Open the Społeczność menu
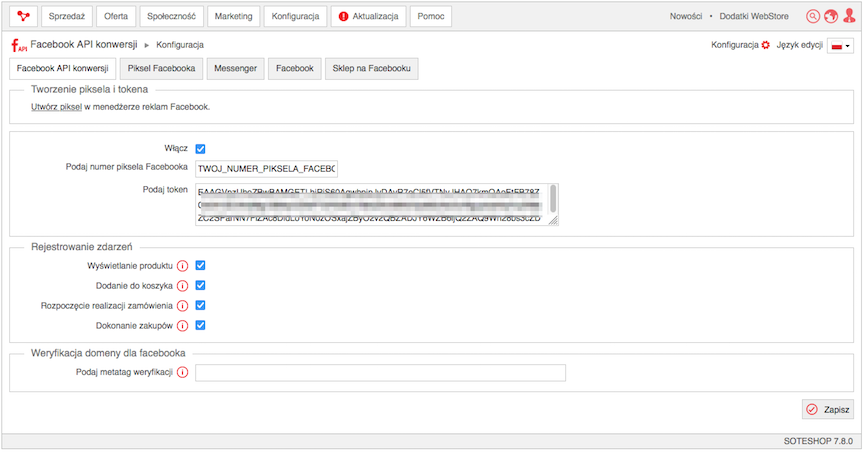 pos(171,17)
